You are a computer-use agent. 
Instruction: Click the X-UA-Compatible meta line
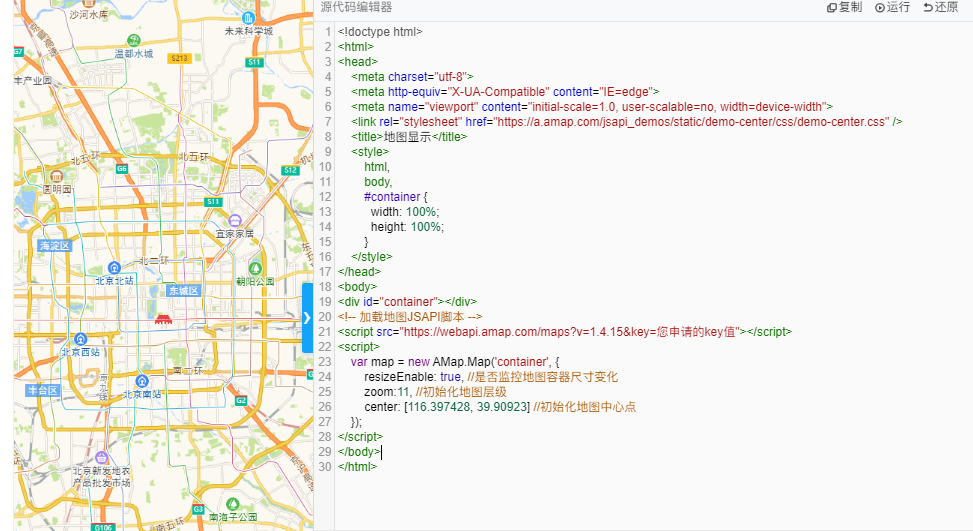pos(505,92)
